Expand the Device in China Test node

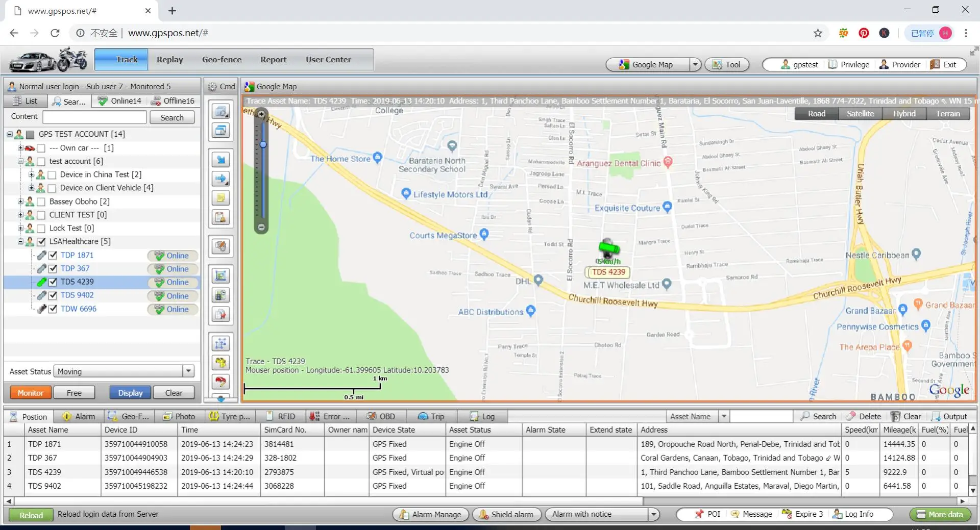pyautogui.click(x=31, y=174)
